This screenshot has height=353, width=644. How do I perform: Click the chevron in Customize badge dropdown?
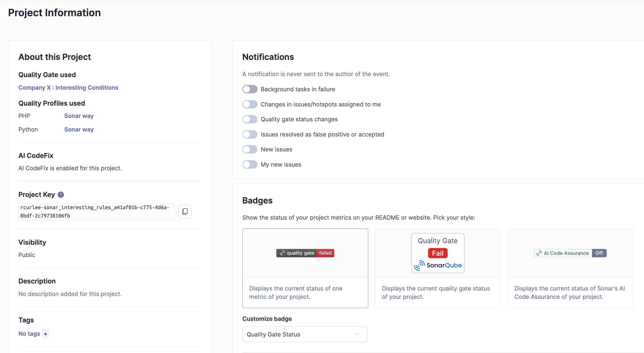(357, 334)
